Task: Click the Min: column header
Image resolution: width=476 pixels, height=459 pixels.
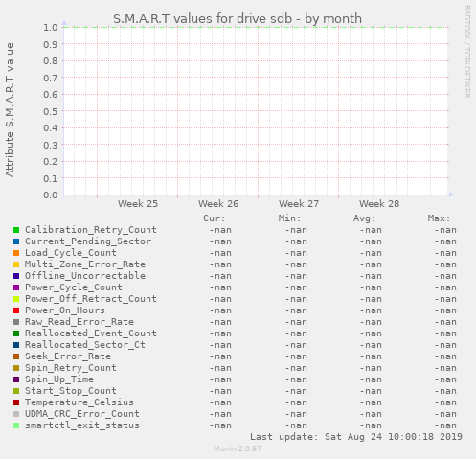Action: pos(289,218)
